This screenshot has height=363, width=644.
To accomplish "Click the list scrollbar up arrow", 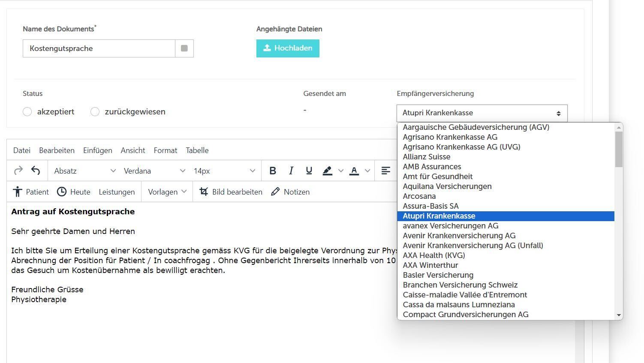I will click(619, 127).
